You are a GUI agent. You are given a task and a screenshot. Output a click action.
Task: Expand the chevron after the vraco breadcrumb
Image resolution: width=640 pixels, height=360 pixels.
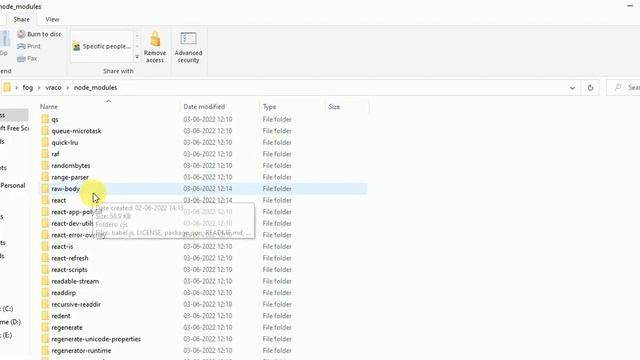(68, 88)
